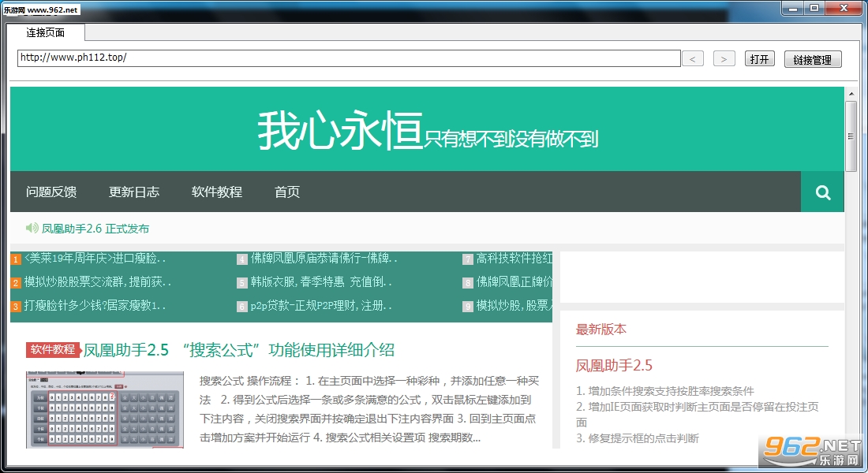Close the window

(x=844, y=9)
